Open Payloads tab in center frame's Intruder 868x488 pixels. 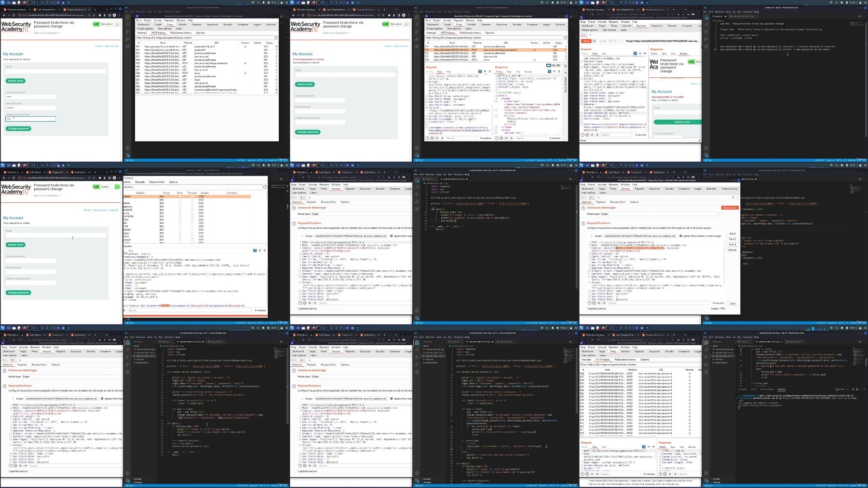pyautogui.click(x=312, y=202)
